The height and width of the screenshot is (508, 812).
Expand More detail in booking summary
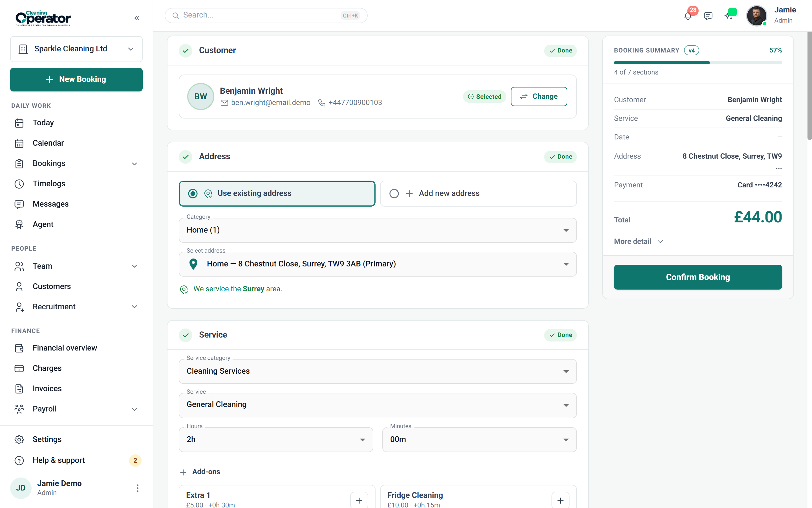tap(638, 242)
